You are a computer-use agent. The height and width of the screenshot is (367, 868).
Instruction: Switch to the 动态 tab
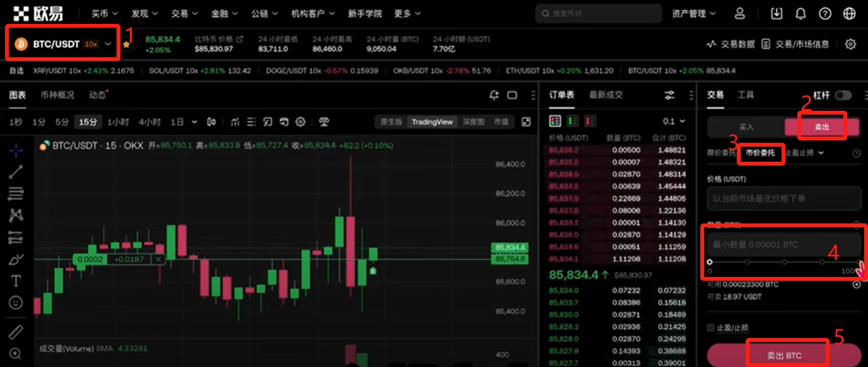98,95
